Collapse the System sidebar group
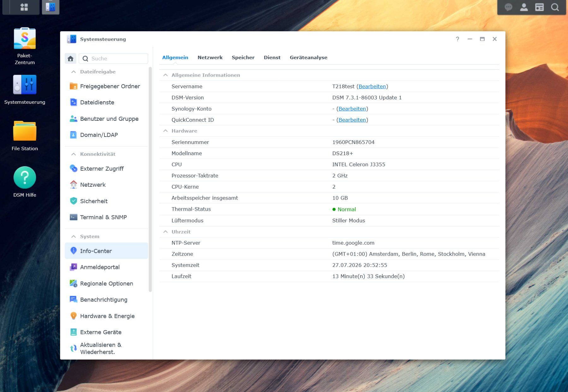 click(74, 237)
